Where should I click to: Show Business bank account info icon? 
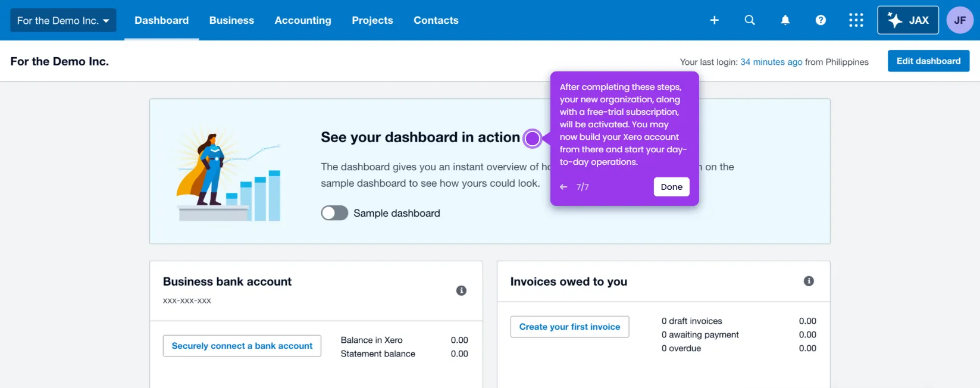461,290
